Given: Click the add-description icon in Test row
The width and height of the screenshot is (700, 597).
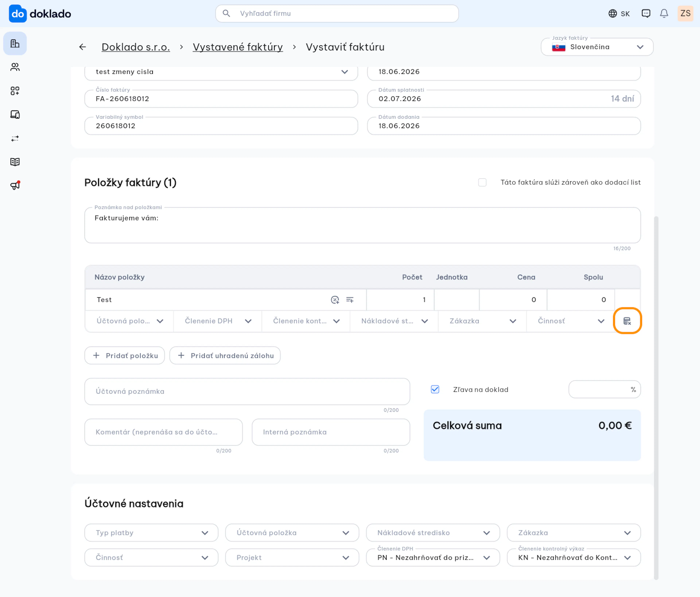Looking at the screenshot, I should tap(350, 300).
